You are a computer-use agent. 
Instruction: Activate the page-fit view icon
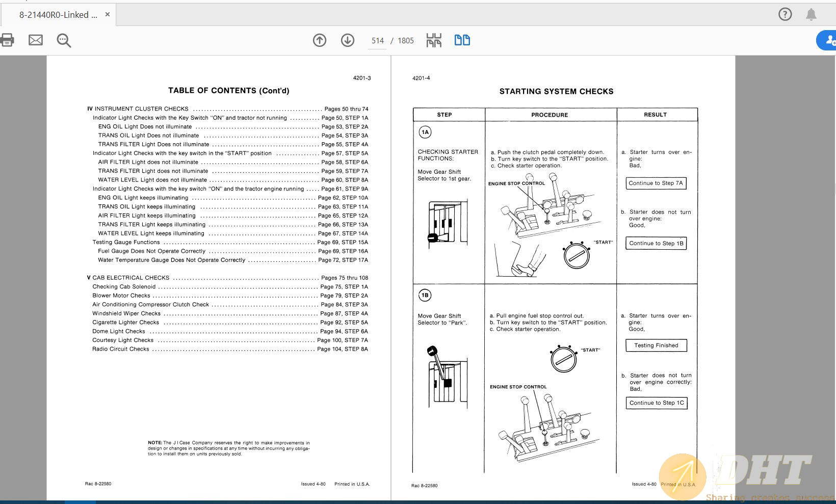(x=433, y=40)
